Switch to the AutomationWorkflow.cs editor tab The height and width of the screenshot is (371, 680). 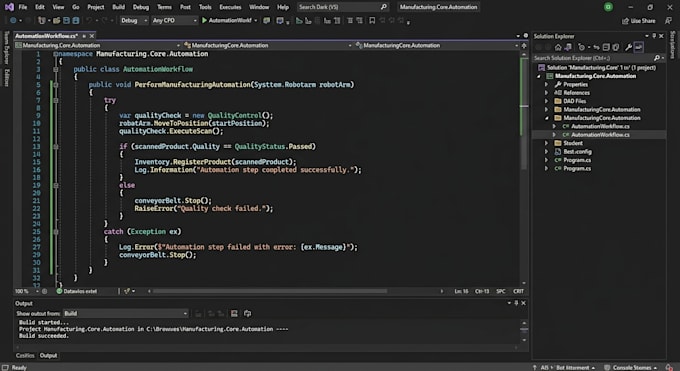tap(46, 36)
